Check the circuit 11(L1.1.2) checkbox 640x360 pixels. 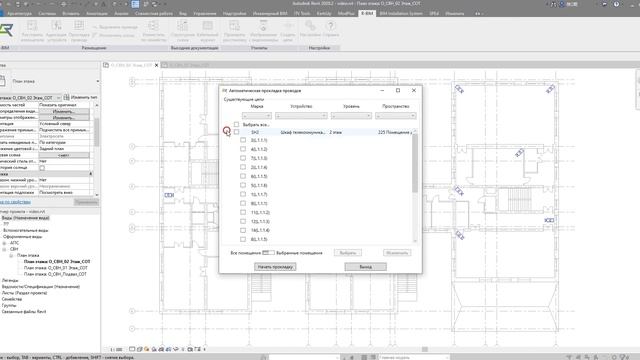click(243, 212)
